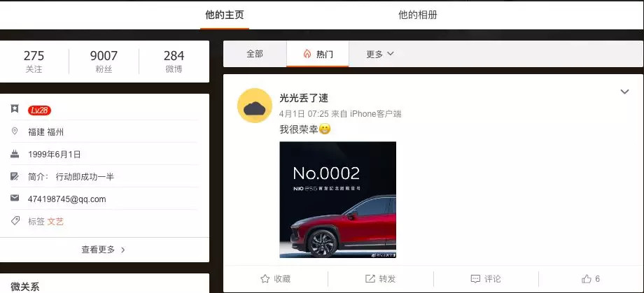The width and height of the screenshot is (644, 293).
Task: Open the 文艺 tag link
Action: coord(55,222)
